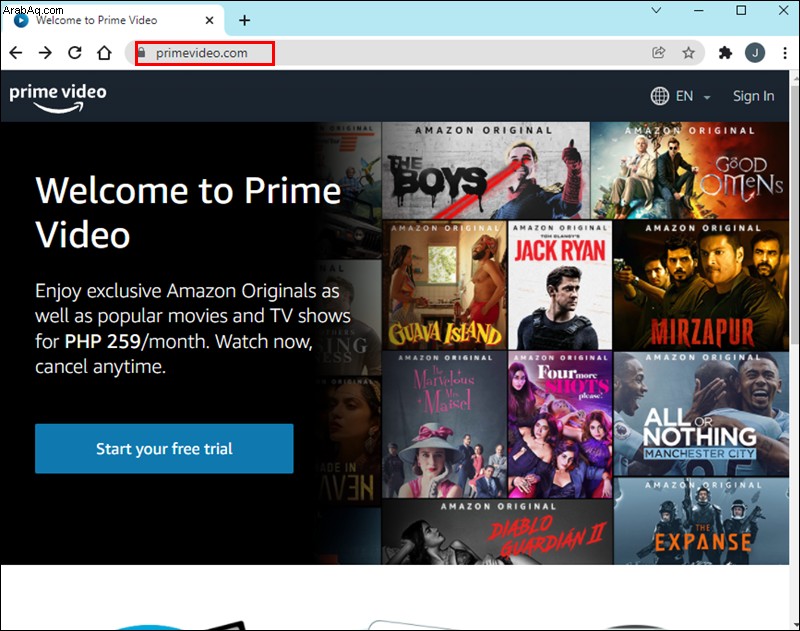This screenshot has width=800, height=631.
Task: Go back to the previous page
Action: tap(16, 53)
